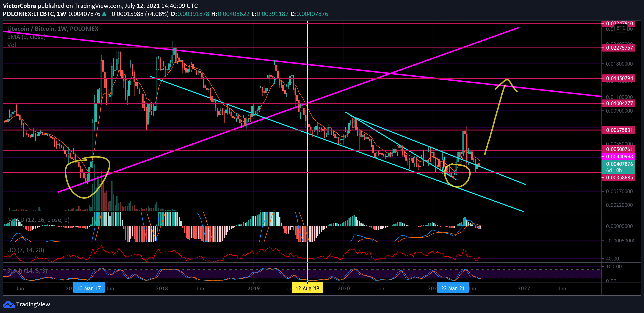The image size is (644, 313).
Task: Click the 0.01004277 price level label
Action: pos(618,103)
